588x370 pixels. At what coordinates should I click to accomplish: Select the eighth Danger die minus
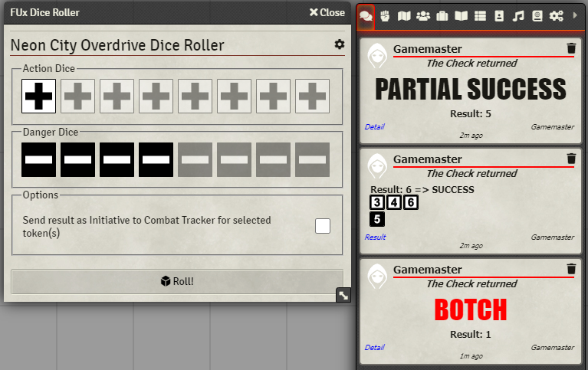pos(312,159)
